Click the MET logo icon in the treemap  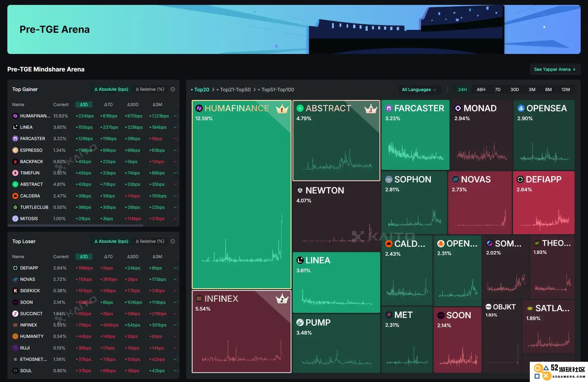click(x=389, y=315)
